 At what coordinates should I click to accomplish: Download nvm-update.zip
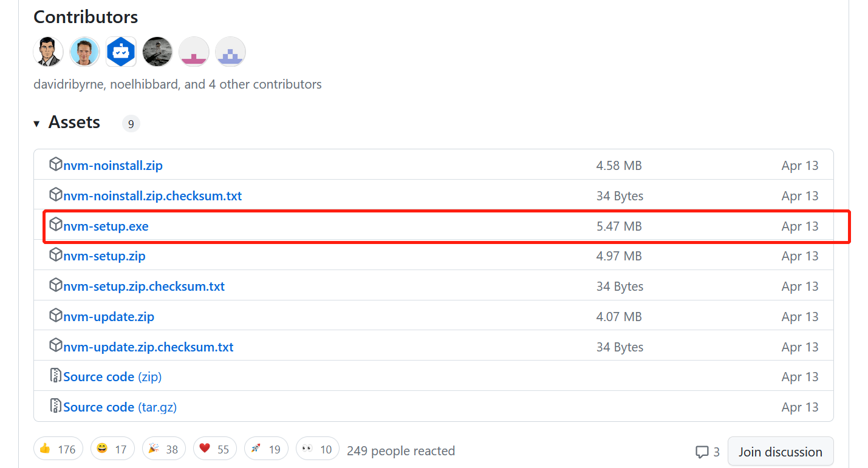(x=109, y=317)
